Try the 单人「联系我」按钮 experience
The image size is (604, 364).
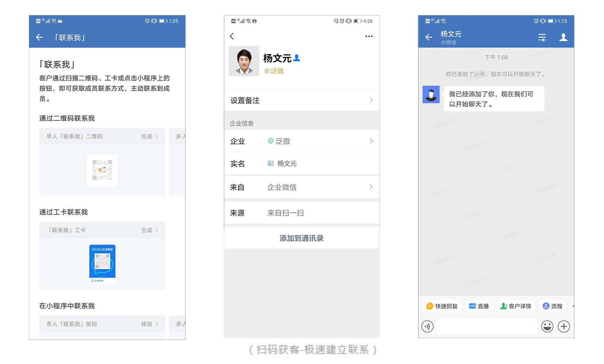tap(149, 324)
